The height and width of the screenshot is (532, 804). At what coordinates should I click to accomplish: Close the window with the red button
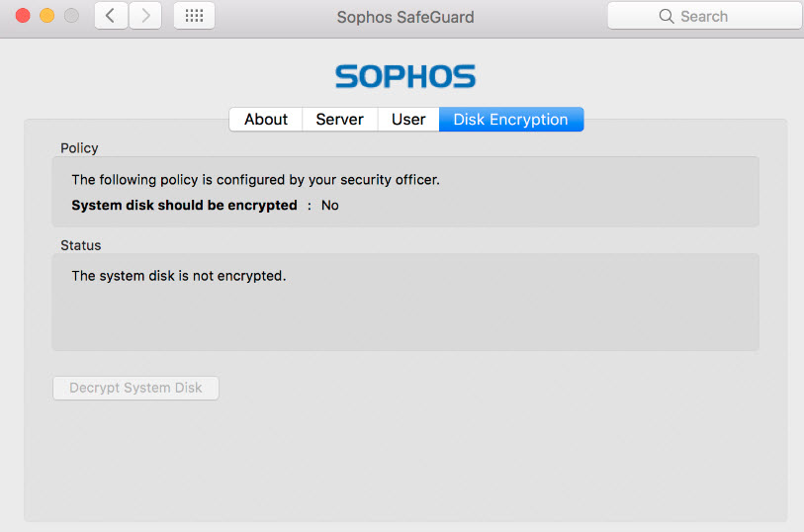coord(23,16)
